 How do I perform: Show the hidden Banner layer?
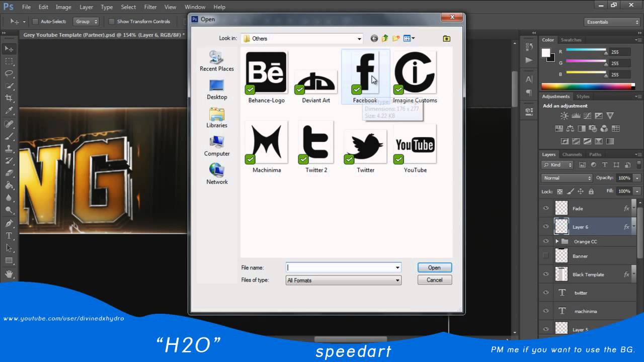click(546, 256)
